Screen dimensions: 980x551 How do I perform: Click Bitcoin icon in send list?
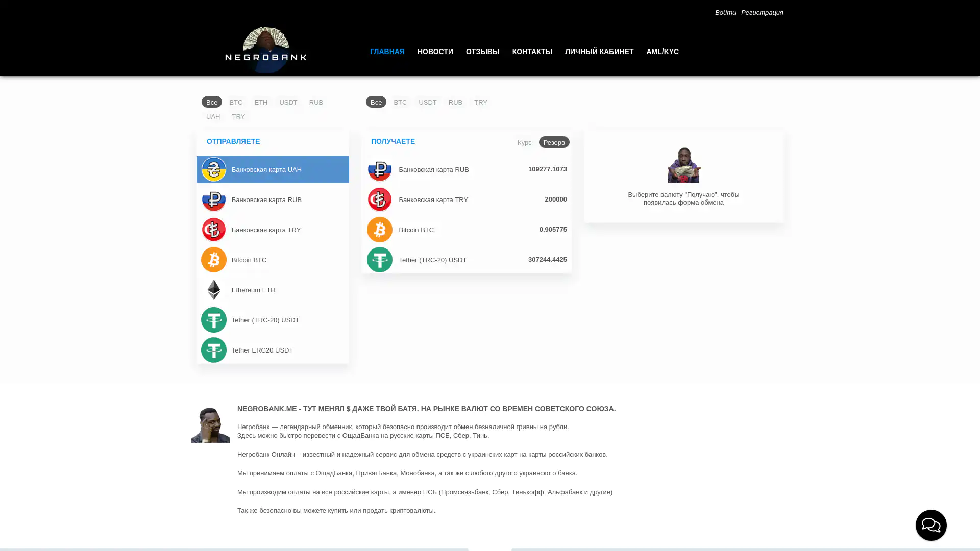click(x=213, y=260)
